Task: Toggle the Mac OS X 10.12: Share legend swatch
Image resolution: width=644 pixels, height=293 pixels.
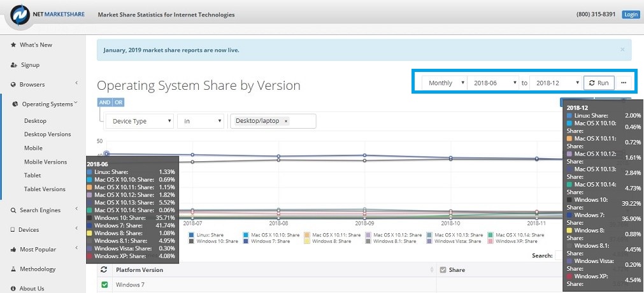Action: tap(368, 235)
